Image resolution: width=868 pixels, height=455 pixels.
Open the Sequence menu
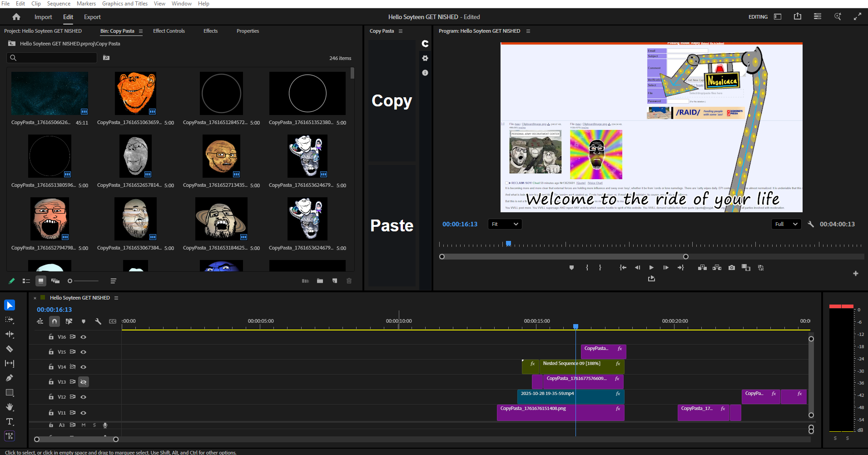[59, 4]
